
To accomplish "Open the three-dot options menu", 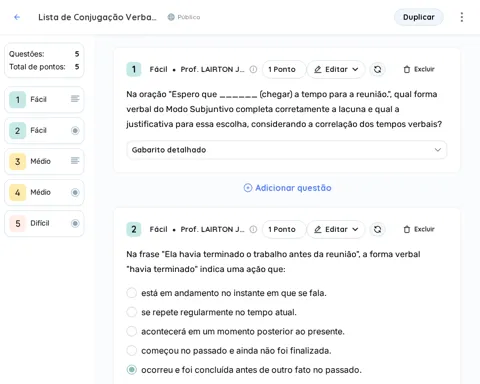I will pos(462,17).
